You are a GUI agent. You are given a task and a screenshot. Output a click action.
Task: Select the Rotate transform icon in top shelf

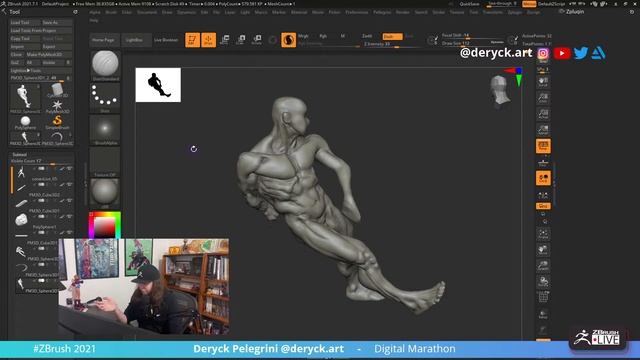click(x=257, y=40)
